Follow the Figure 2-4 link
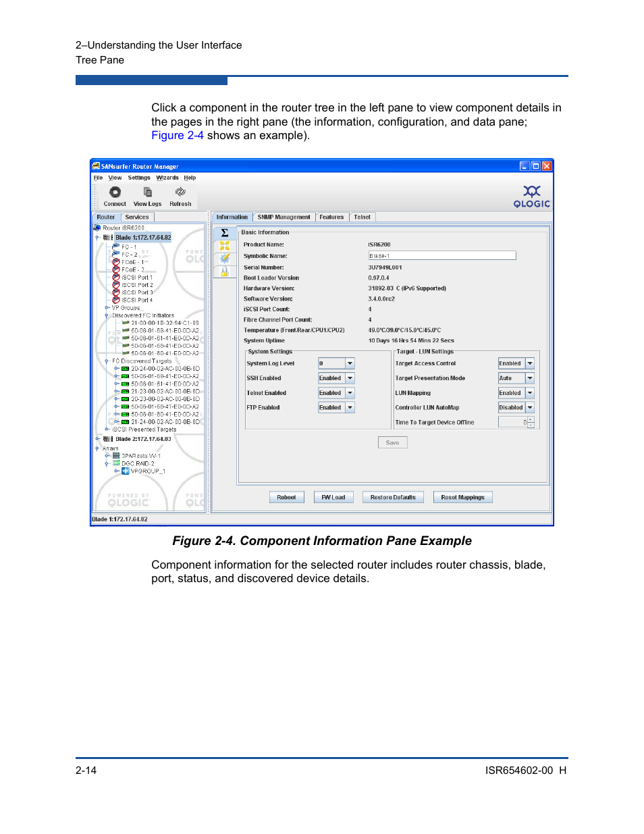 178,136
